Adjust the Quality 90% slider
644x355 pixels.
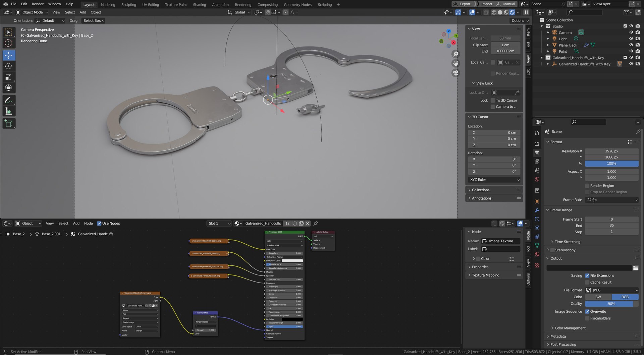611,304
